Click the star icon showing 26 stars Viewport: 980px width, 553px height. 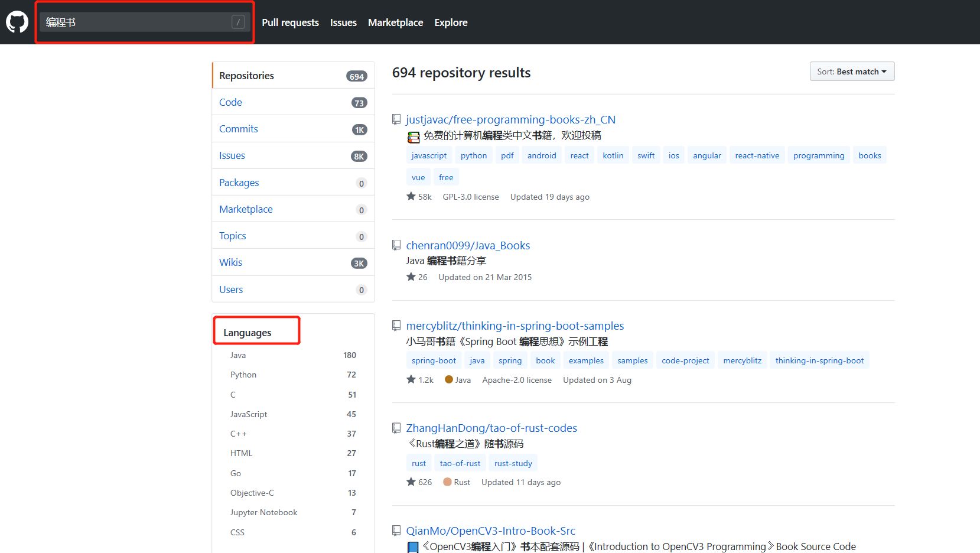[x=411, y=276]
